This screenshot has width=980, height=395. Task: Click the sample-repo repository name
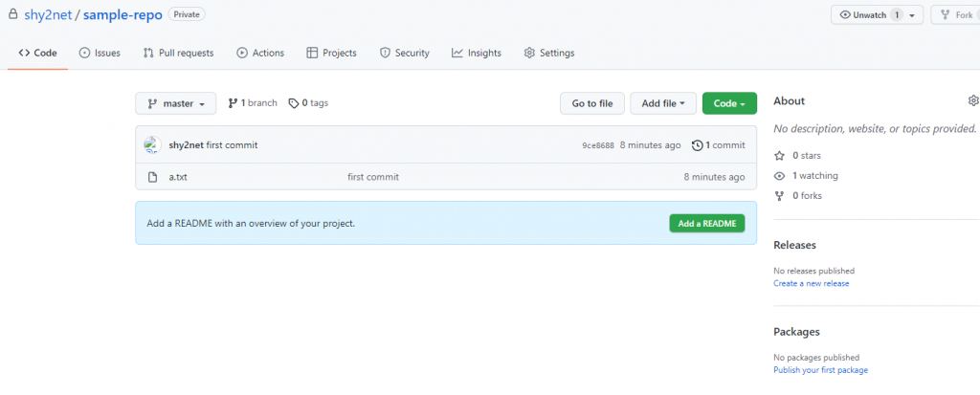[x=122, y=15]
